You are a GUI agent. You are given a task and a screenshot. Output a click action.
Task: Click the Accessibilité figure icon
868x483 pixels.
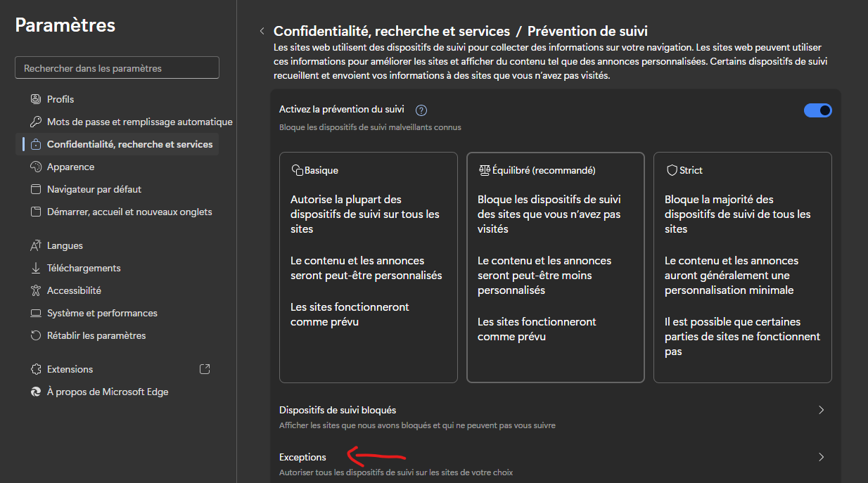(x=36, y=290)
